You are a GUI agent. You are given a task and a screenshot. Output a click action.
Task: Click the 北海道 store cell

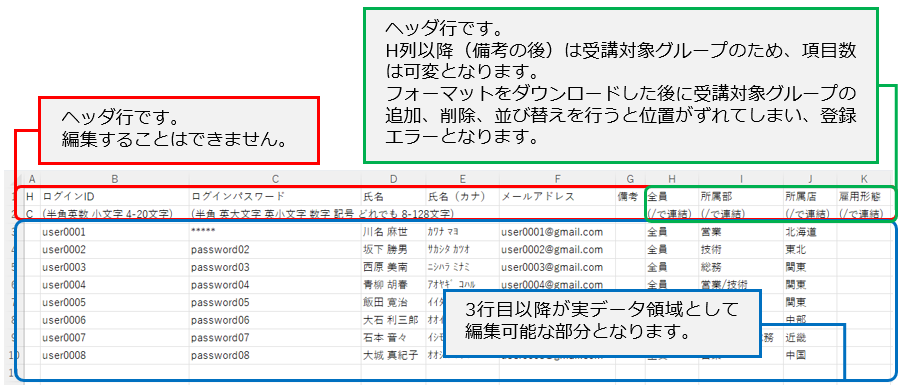coord(810,232)
